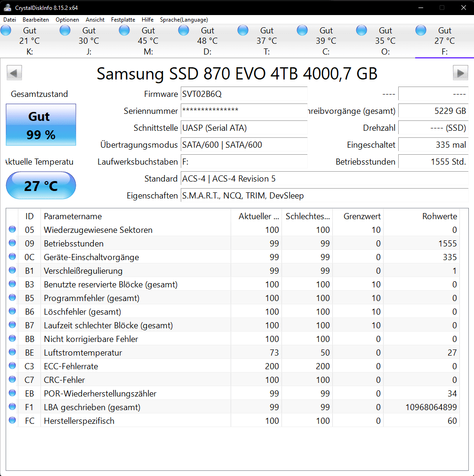Click status orb for ECC-Fehlerrate row
Viewport: 474px width, 476px height.
[12, 365]
